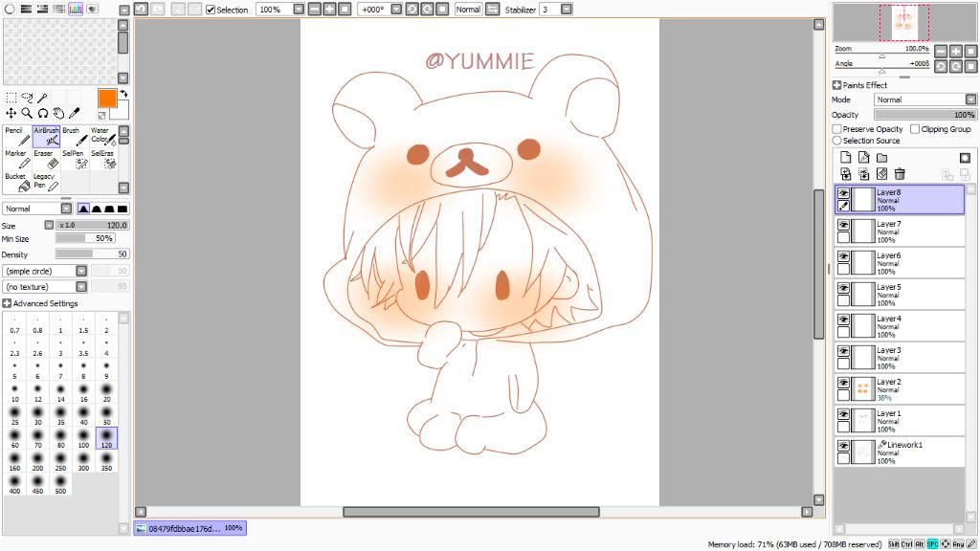This screenshot has height=551, width=980.
Task: Hide Layer7 using its eye icon
Action: (x=843, y=225)
